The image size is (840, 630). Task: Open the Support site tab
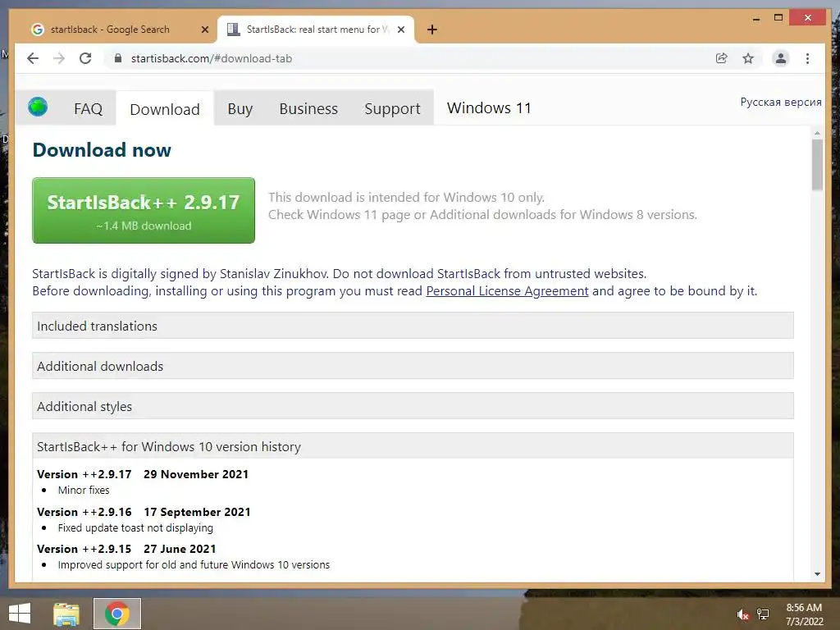tap(392, 109)
